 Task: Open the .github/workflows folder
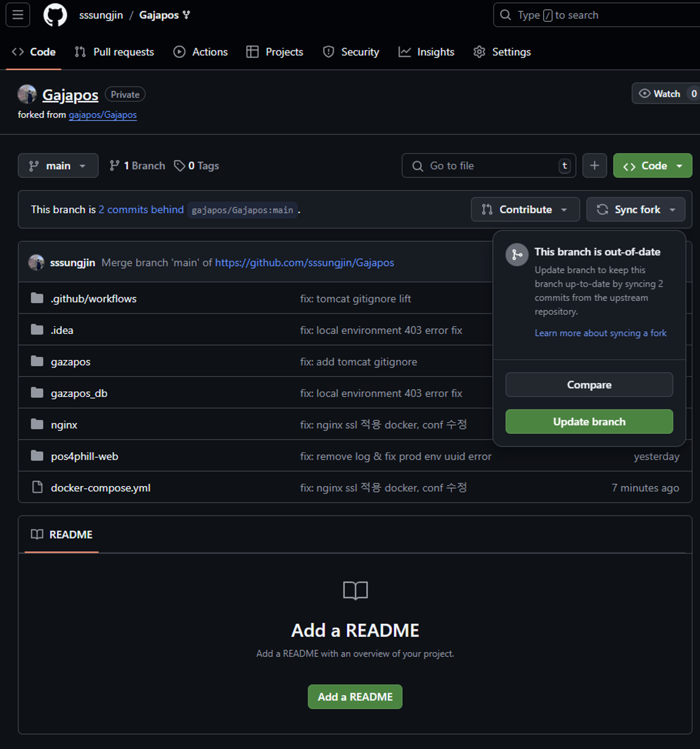tap(93, 299)
